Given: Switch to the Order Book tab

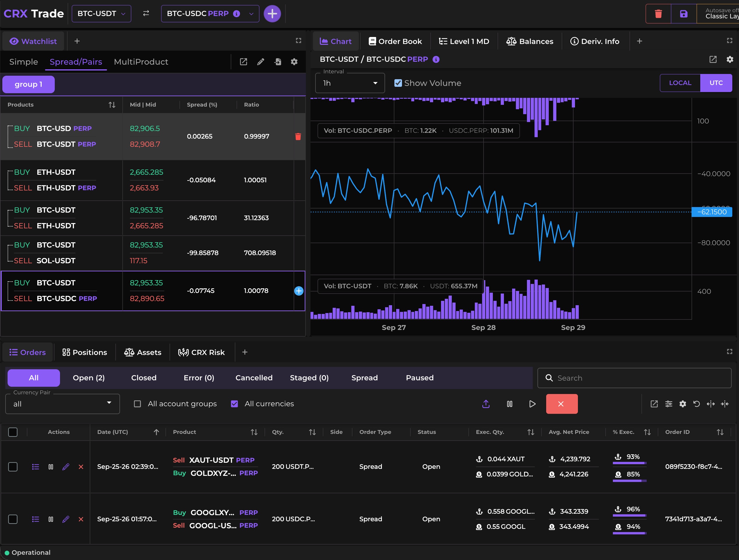Looking at the screenshot, I should pyautogui.click(x=395, y=41).
